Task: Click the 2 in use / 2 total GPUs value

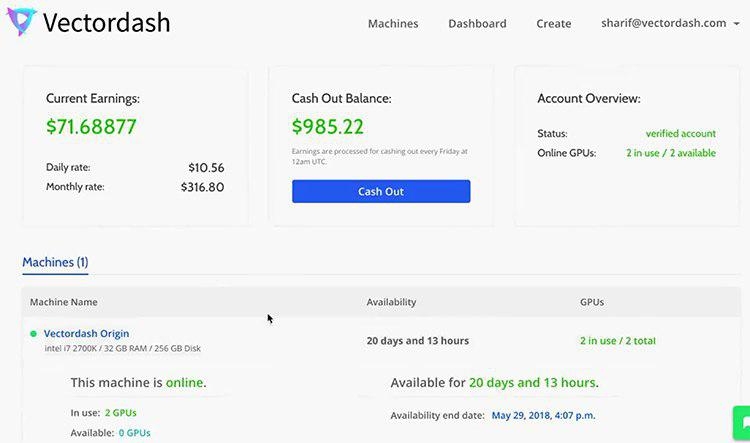Action: tap(618, 341)
